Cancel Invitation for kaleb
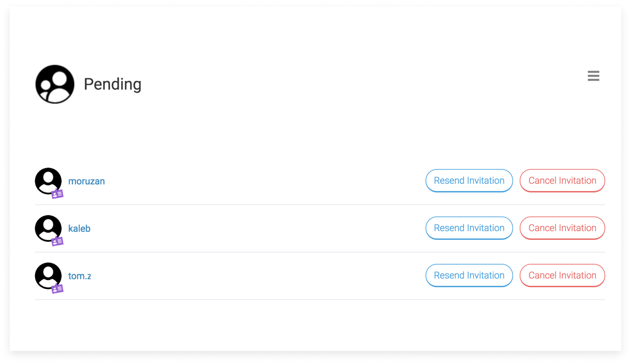This screenshot has height=364, width=631. coord(562,228)
